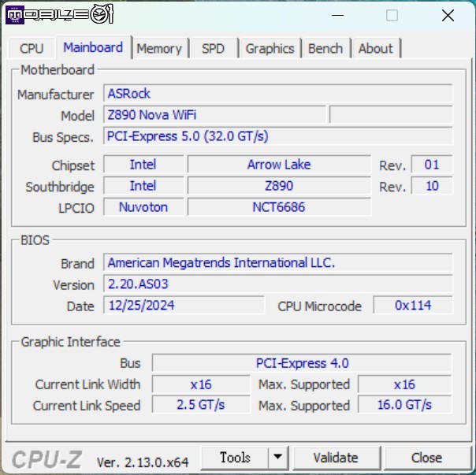Click the CPU Microcode label
The image size is (476, 475).
[319, 306]
